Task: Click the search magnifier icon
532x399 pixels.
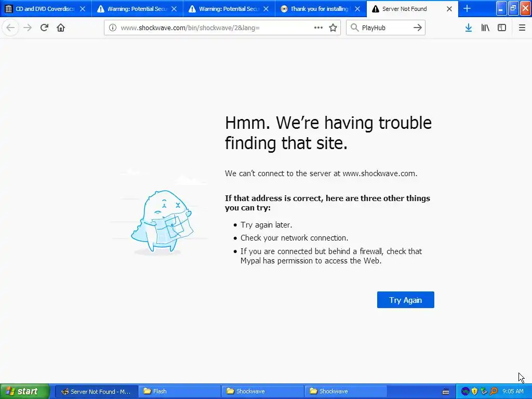Action: tap(354, 28)
